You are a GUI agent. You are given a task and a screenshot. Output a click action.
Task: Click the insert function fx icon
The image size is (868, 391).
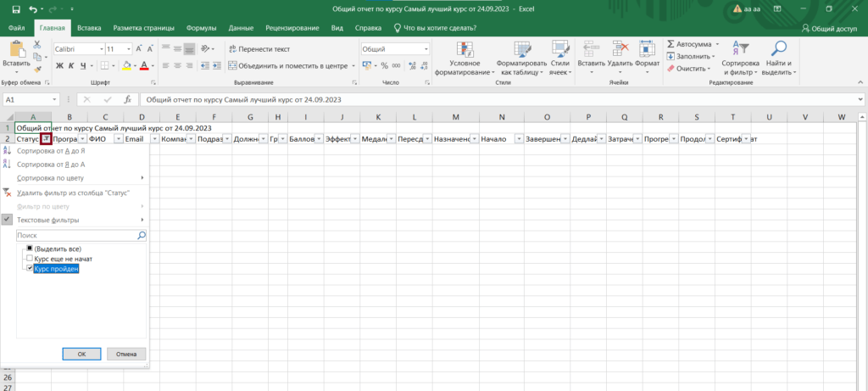[127, 100]
